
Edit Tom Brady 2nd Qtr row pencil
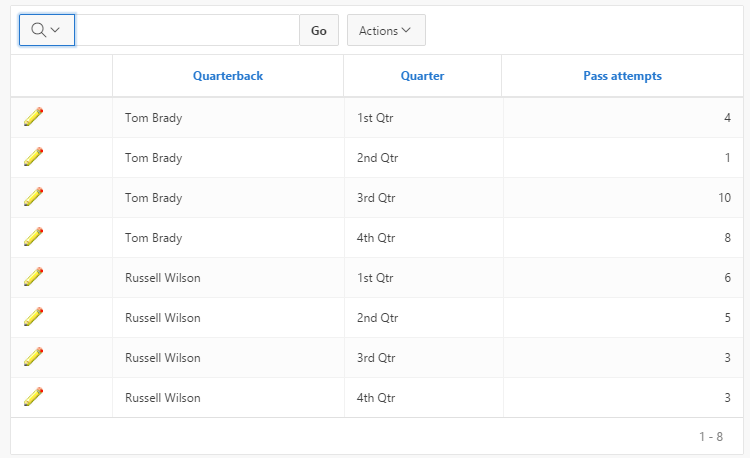pyautogui.click(x=33, y=157)
